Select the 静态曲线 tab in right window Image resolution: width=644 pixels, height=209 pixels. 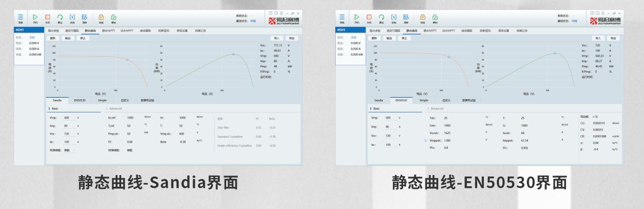pyautogui.click(x=411, y=31)
